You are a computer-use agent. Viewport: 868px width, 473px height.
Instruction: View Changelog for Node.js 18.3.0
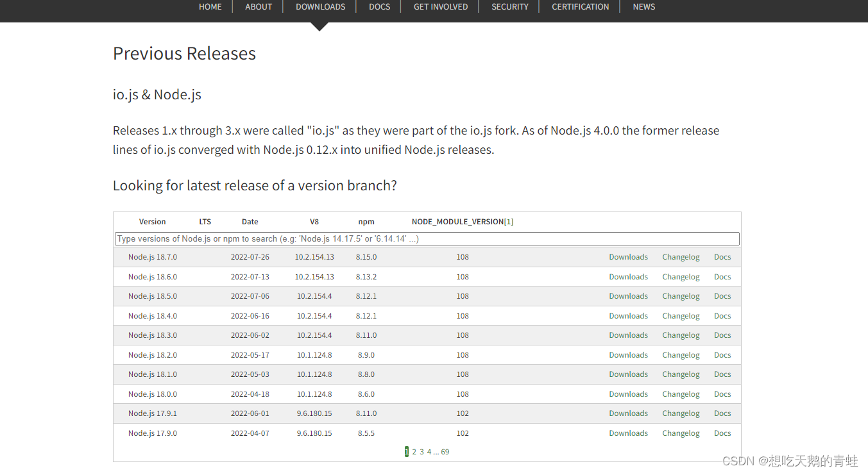coord(681,335)
